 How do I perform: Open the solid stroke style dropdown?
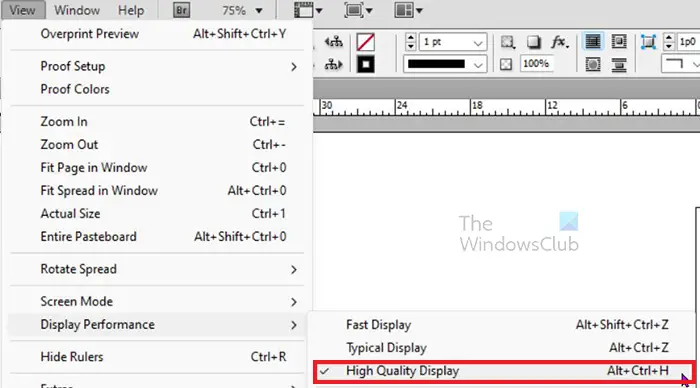click(478, 65)
